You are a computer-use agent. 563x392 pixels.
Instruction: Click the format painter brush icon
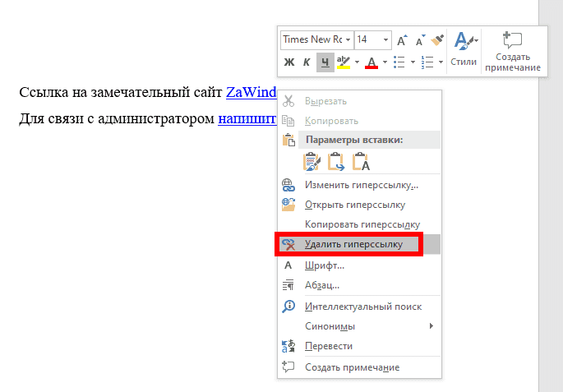(x=438, y=39)
